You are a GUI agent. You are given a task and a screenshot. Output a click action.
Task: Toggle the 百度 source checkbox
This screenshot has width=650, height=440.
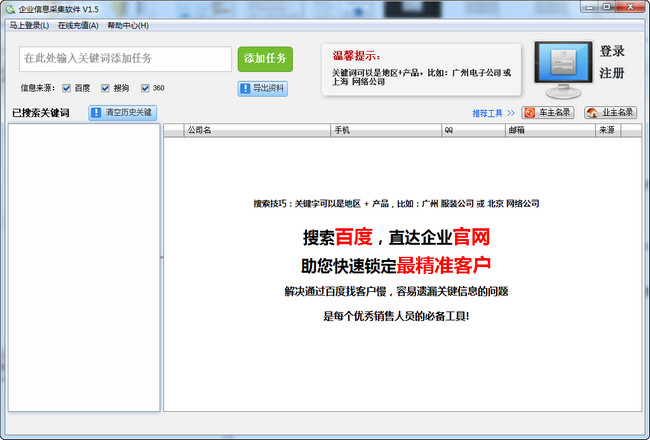pos(66,88)
